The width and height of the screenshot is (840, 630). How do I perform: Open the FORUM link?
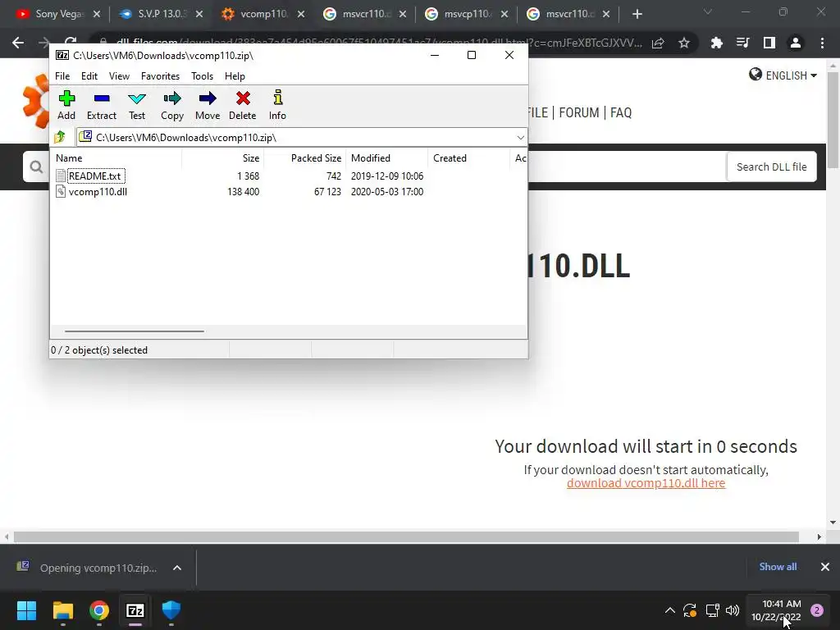tap(579, 112)
